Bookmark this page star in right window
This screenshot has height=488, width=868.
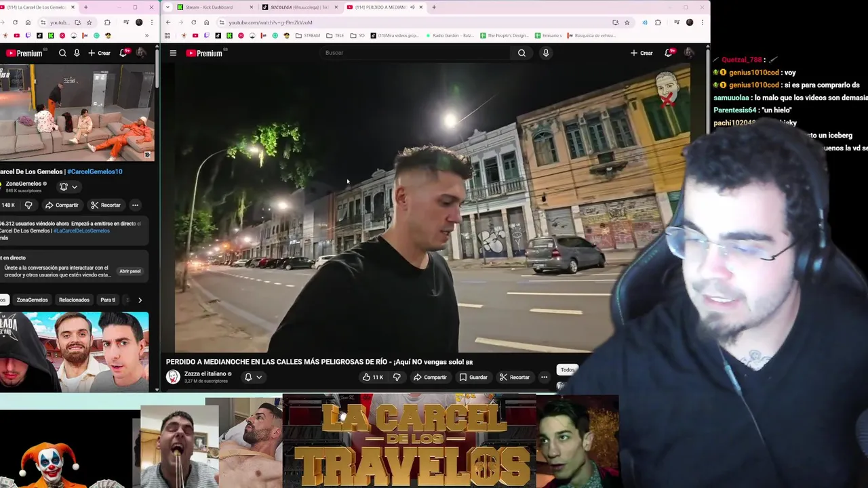(627, 22)
